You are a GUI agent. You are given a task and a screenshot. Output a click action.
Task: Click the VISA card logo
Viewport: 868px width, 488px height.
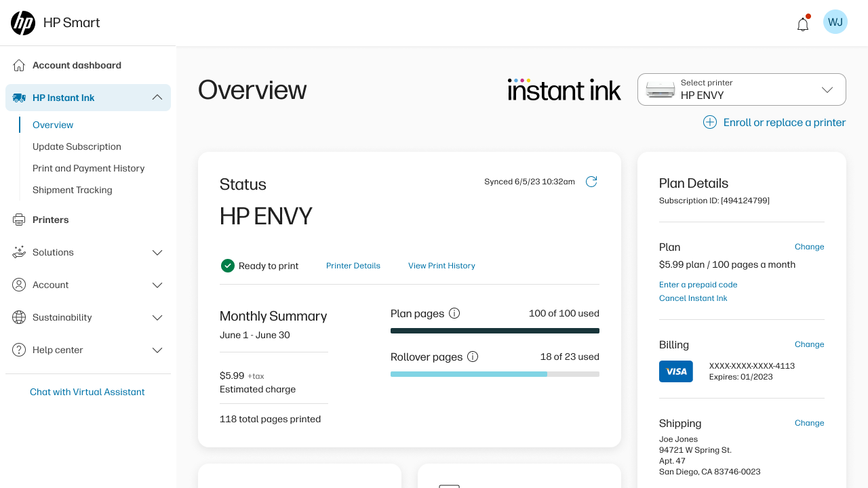676,371
